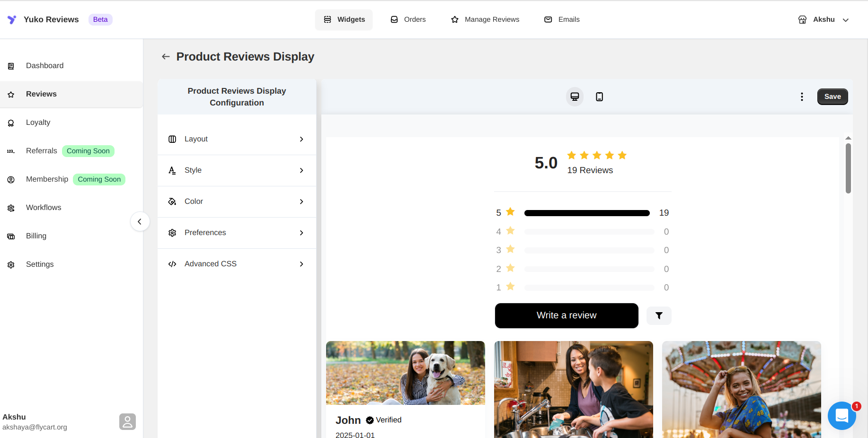The image size is (868, 438).
Task: Click the store icon beside Akshu
Action: pos(802,19)
